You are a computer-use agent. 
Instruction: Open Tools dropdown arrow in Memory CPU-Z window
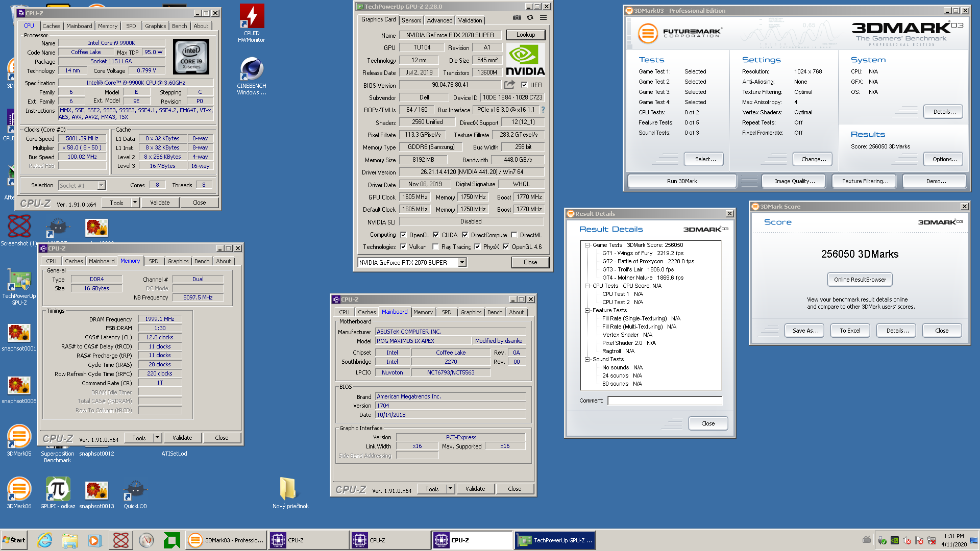coord(157,438)
